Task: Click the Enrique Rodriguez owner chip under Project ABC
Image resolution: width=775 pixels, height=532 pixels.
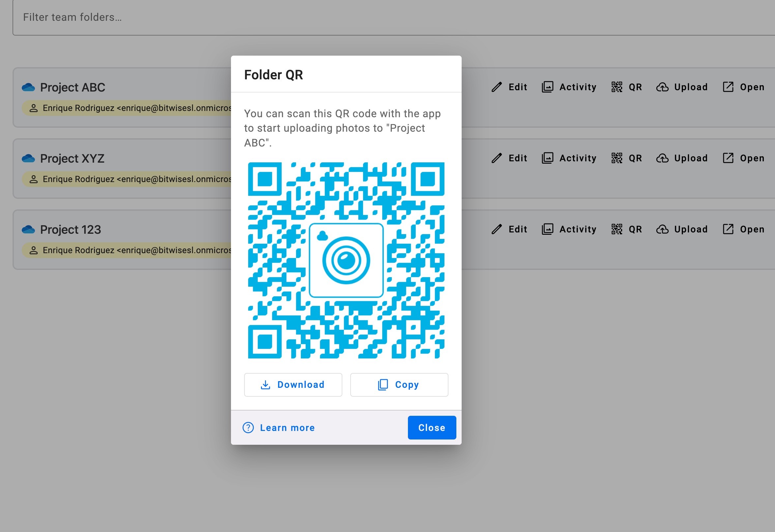Action: tap(127, 108)
